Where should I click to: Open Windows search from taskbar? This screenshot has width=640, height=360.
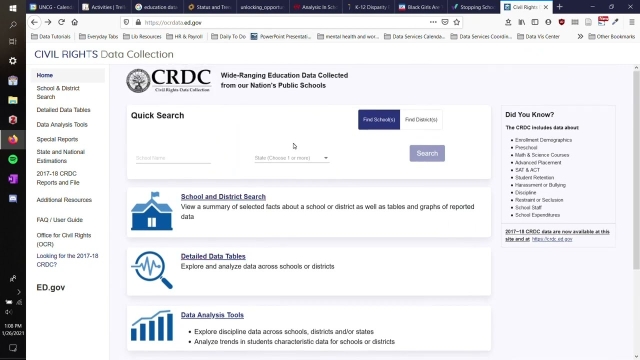point(13,25)
